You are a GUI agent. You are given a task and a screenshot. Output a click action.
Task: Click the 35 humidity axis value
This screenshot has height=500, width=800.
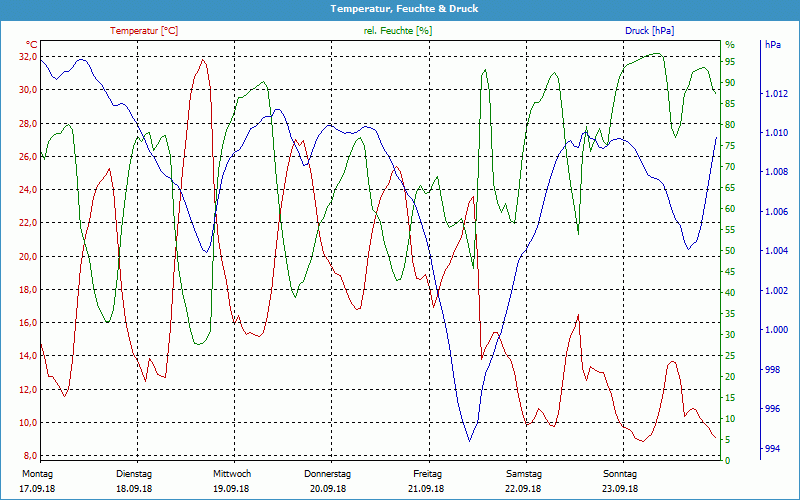click(730, 314)
